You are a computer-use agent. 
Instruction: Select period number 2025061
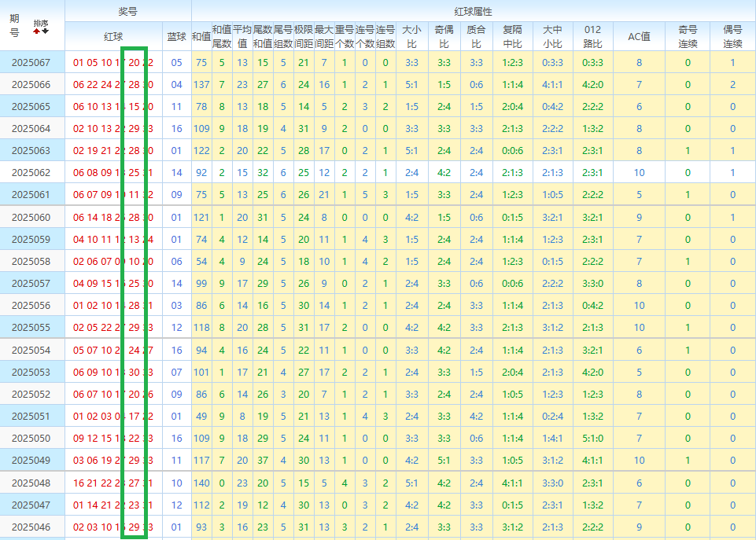(31, 195)
